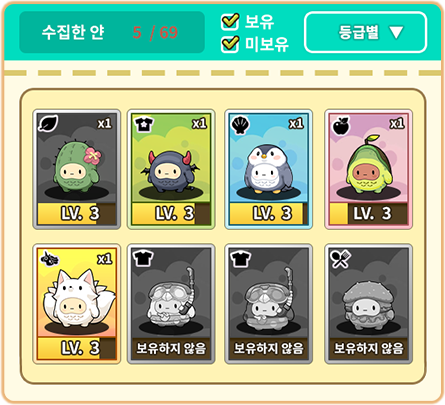This screenshot has width=445, height=405.
Task: Select the cactus character card
Action: pos(77,169)
